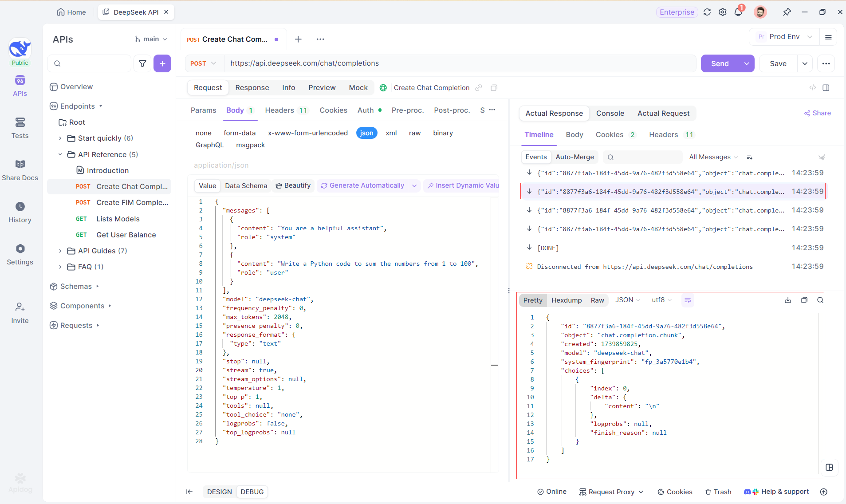Open Help & support
This screenshot has height=504, width=846.
click(x=776, y=492)
